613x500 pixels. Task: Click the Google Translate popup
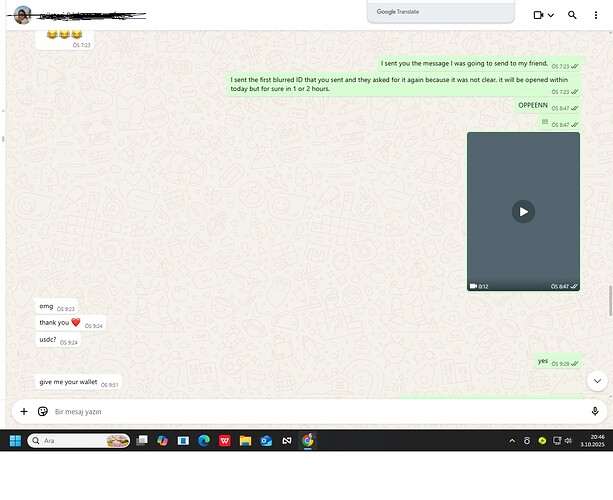[x=440, y=12]
